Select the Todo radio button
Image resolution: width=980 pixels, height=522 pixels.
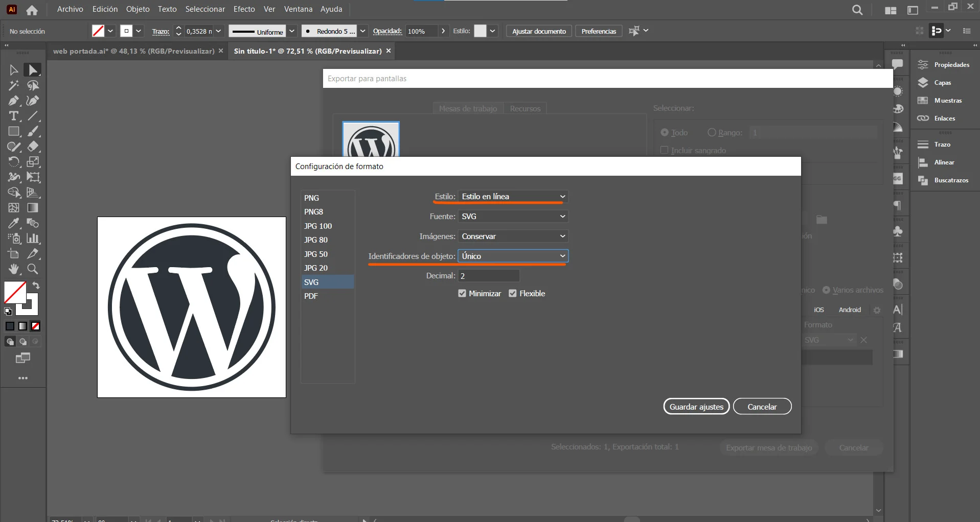(665, 132)
